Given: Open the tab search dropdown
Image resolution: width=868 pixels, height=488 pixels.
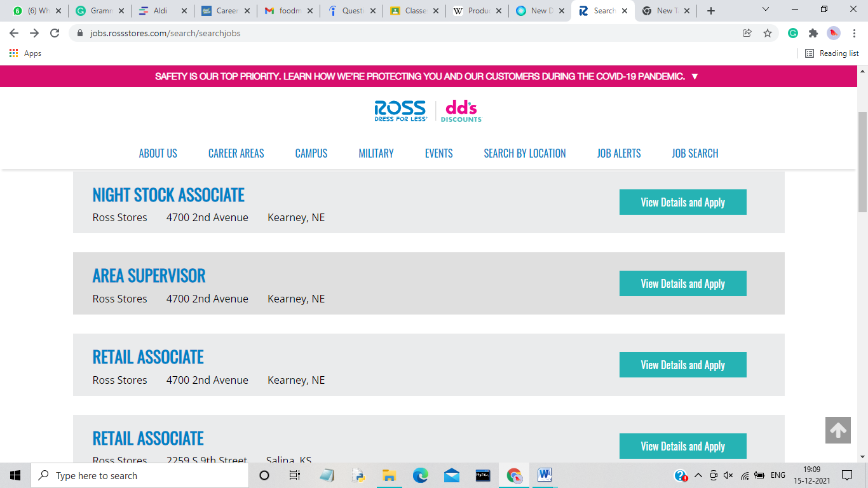Looking at the screenshot, I should pyautogui.click(x=765, y=10).
